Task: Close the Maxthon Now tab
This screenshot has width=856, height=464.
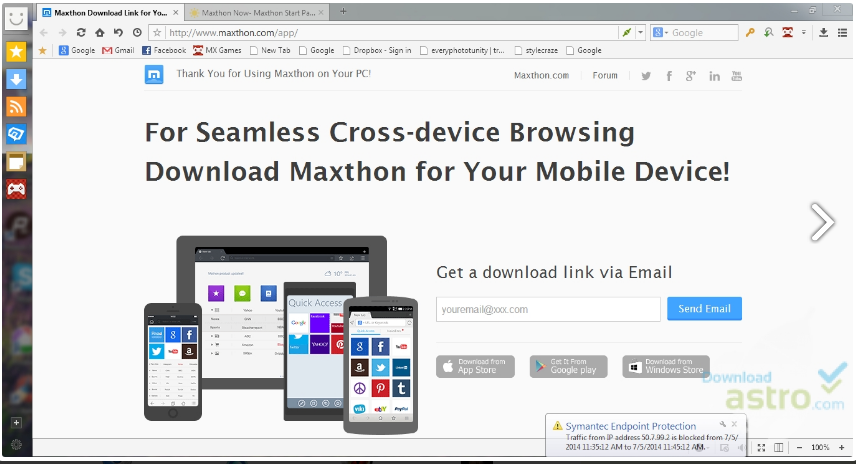Action: click(321, 12)
